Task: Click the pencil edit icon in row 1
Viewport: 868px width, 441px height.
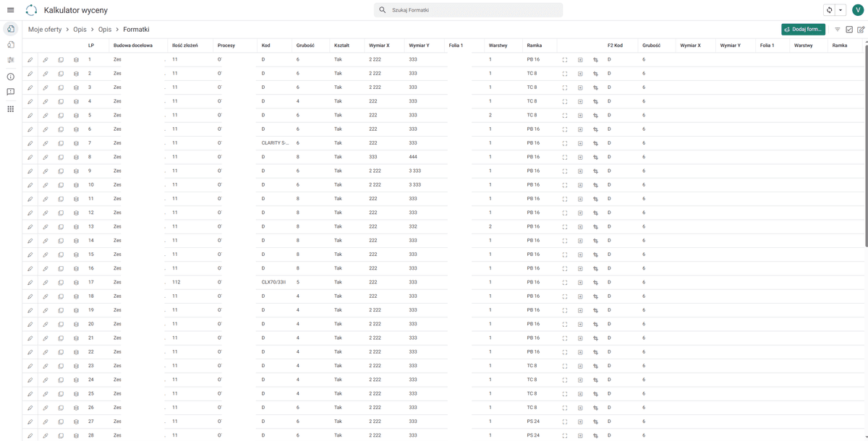Action: pos(30,60)
